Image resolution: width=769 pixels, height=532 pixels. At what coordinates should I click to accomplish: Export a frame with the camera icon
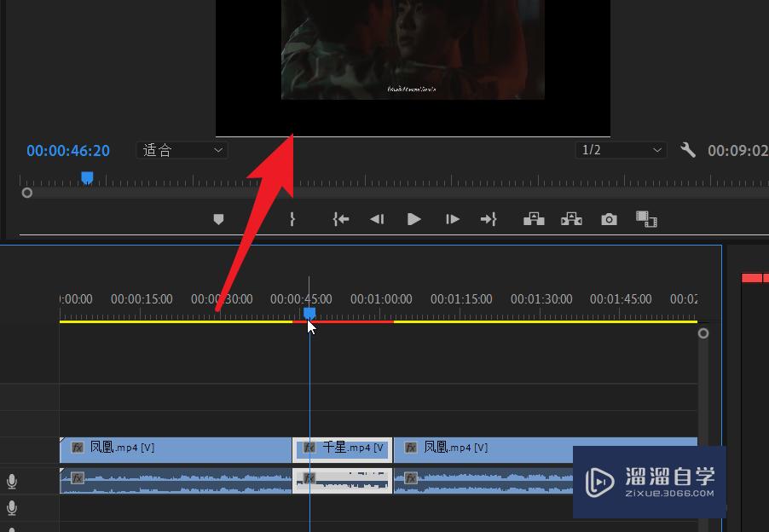[609, 219]
